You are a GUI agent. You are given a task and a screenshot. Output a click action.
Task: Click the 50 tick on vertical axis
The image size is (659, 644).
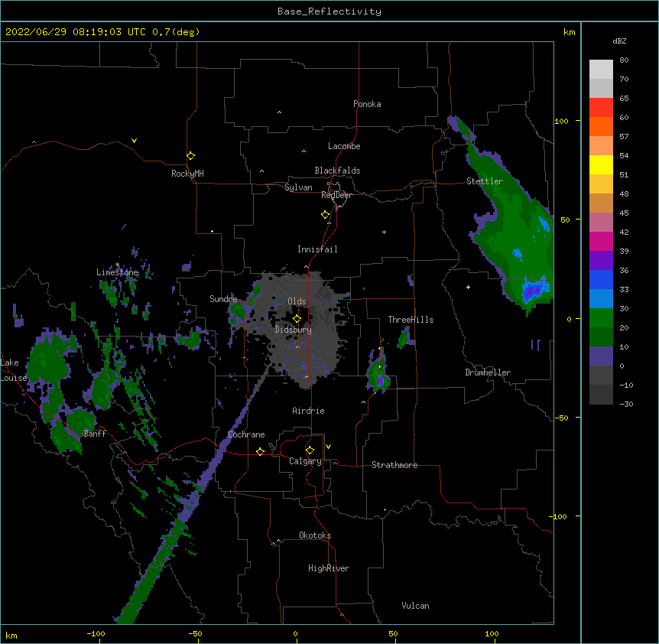pos(565,220)
